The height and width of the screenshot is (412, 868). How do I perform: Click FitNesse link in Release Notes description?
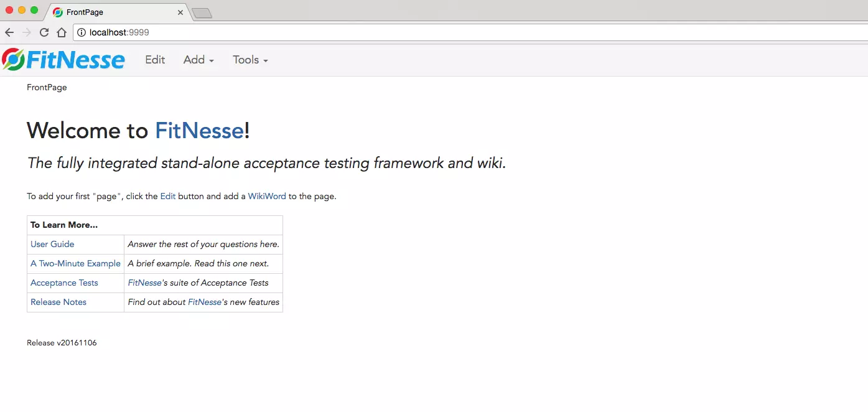pyautogui.click(x=205, y=302)
